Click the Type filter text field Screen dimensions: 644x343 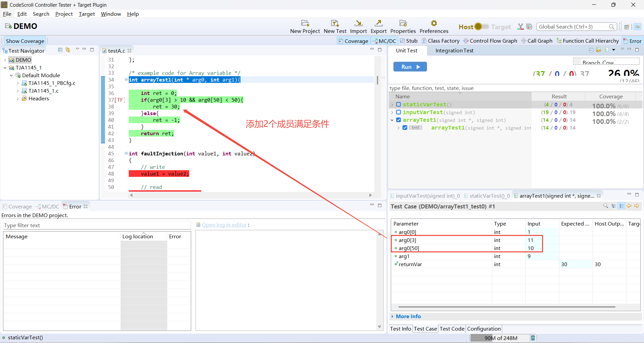tap(97, 225)
